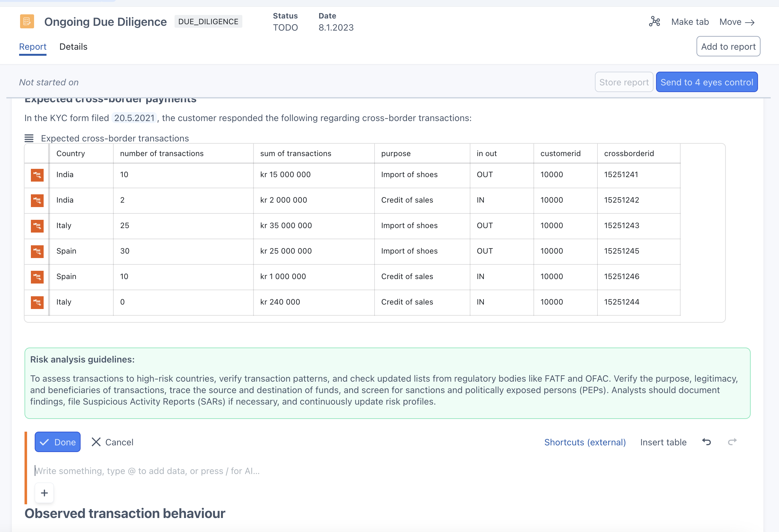Click the Shortcuts external link
Viewport: 779px width, 532px height.
coord(585,442)
